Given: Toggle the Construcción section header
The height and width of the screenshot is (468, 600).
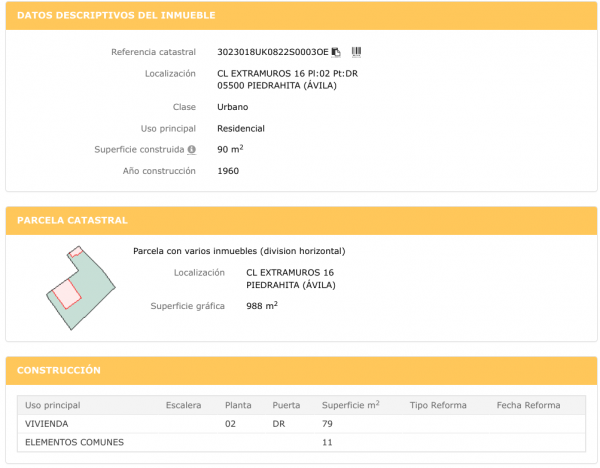Looking at the screenshot, I should 300,370.
